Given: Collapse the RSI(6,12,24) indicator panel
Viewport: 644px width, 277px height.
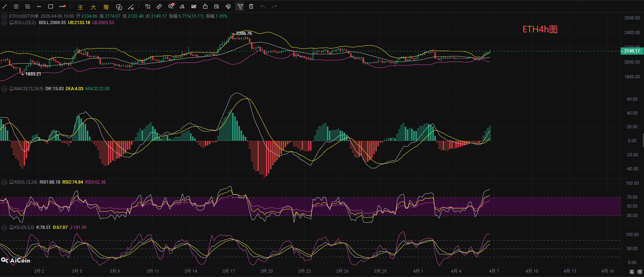Looking at the screenshot, I should [4, 182].
